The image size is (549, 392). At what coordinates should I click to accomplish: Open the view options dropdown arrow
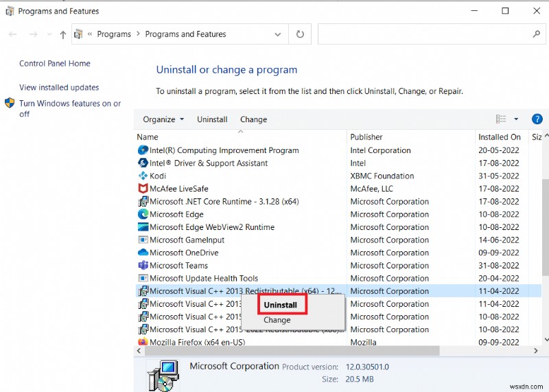(516, 119)
